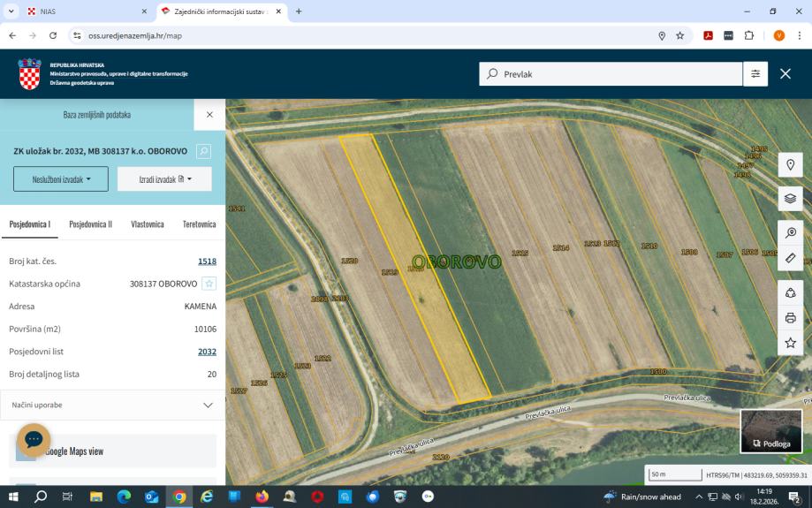
Task: Open the location pin map tool
Action: (790, 165)
